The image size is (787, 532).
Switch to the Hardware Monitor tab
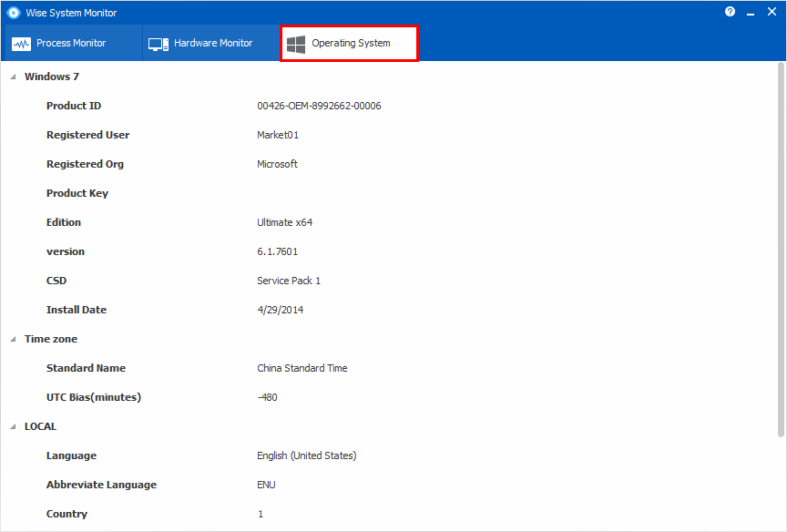211,43
